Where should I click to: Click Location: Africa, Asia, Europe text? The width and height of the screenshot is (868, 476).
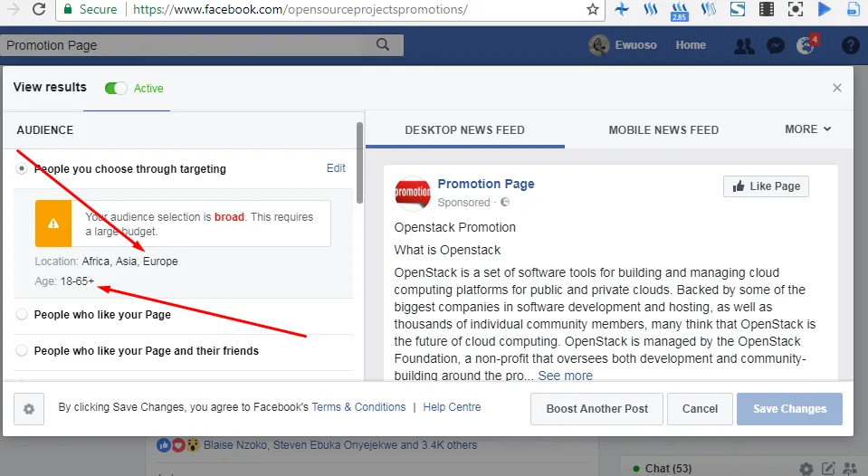106,262
